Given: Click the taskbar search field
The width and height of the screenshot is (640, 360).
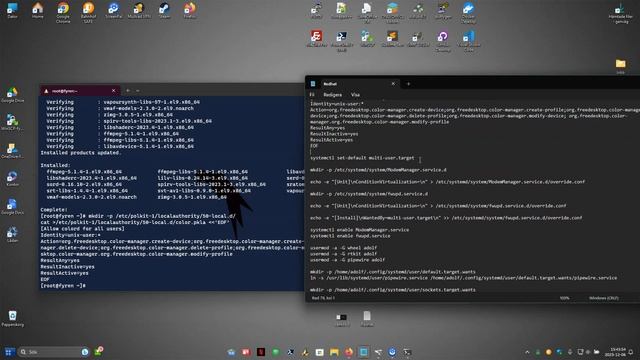Looking at the screenshot, I should click(53, 352).
